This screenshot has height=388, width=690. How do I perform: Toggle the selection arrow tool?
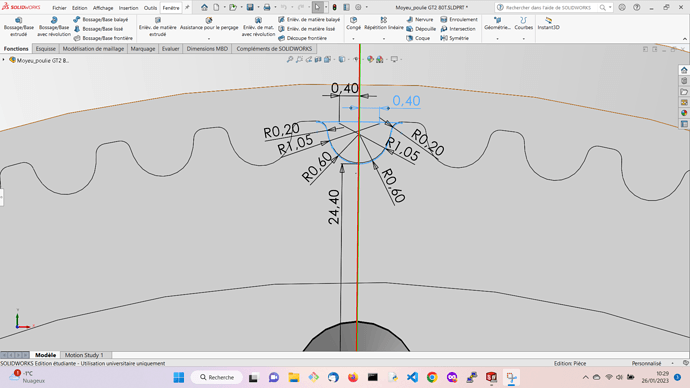point(317,7)
